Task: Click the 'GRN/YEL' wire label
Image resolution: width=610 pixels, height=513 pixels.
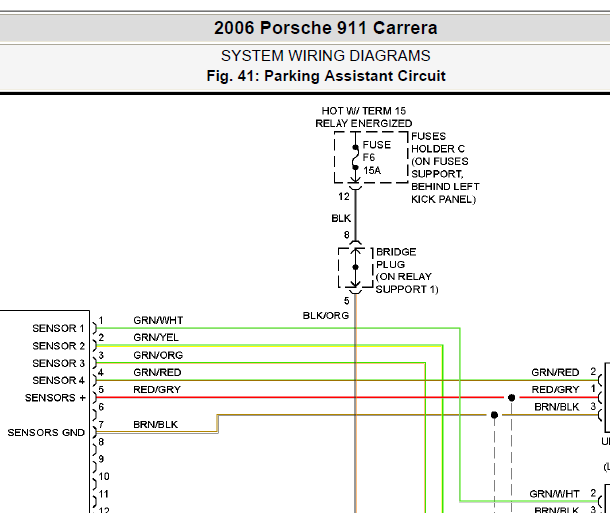Action: 156,338
